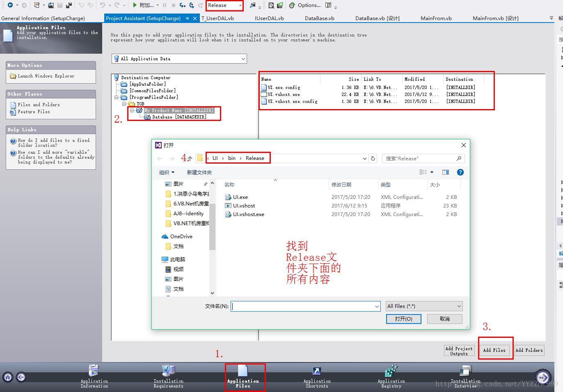563x392 pixels.
Task: Close the Project Assistant (SetupCharge) tab
Action: [195, 18]
